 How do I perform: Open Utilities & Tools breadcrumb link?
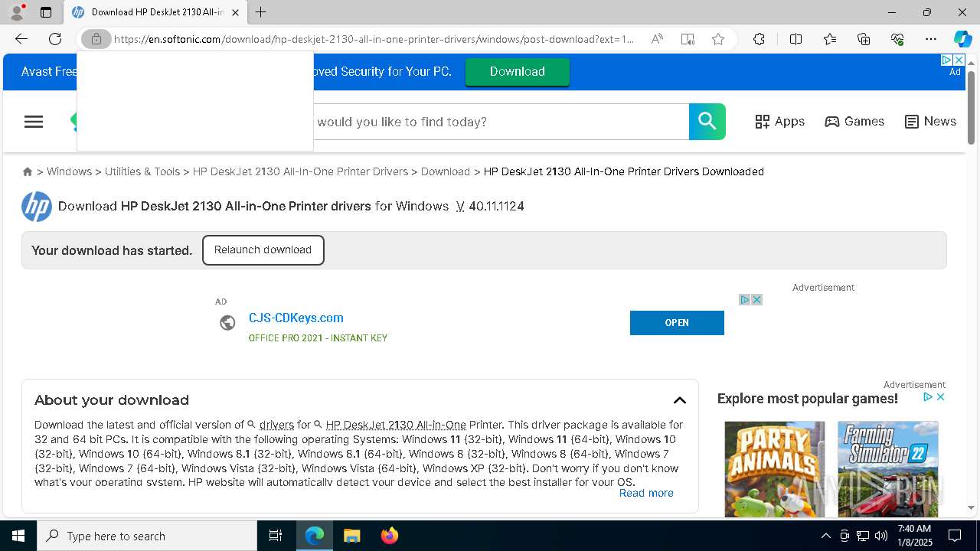tap(142, 171)
